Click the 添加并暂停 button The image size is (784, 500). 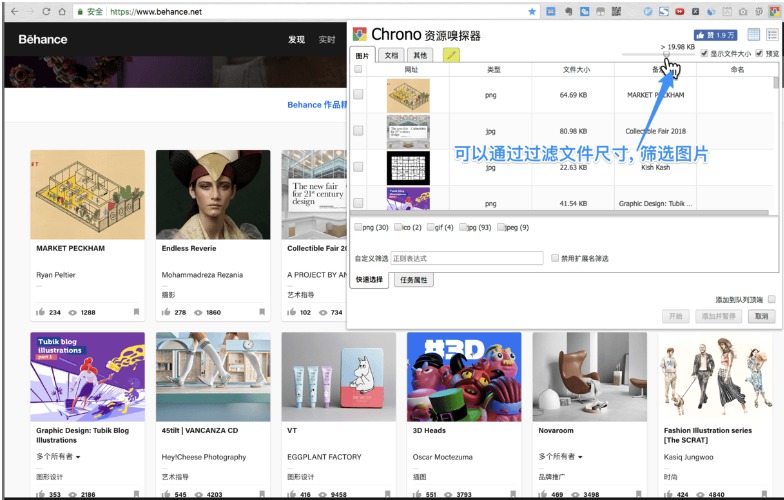coord(718,316)
